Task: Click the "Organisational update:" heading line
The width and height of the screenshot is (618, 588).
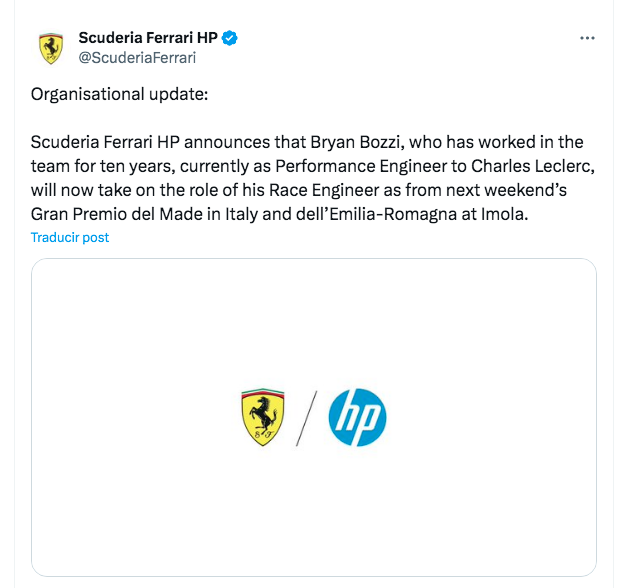Action: pyautogui.click(x=118, y=95)
